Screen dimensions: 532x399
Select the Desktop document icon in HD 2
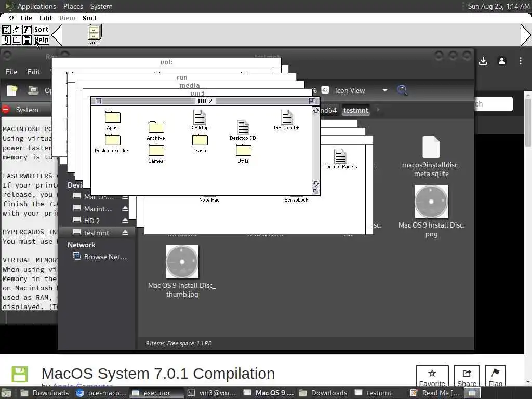(199, 117)
